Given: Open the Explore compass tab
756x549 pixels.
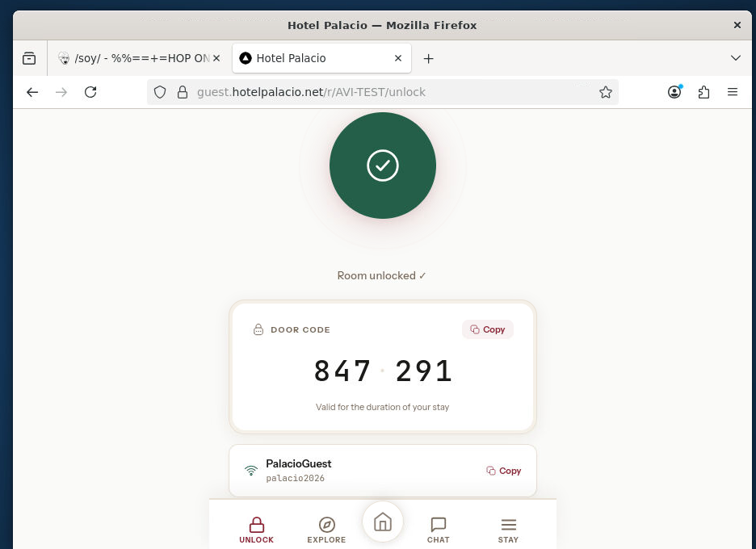Looking at the screenshot, I should click(326, 530).
